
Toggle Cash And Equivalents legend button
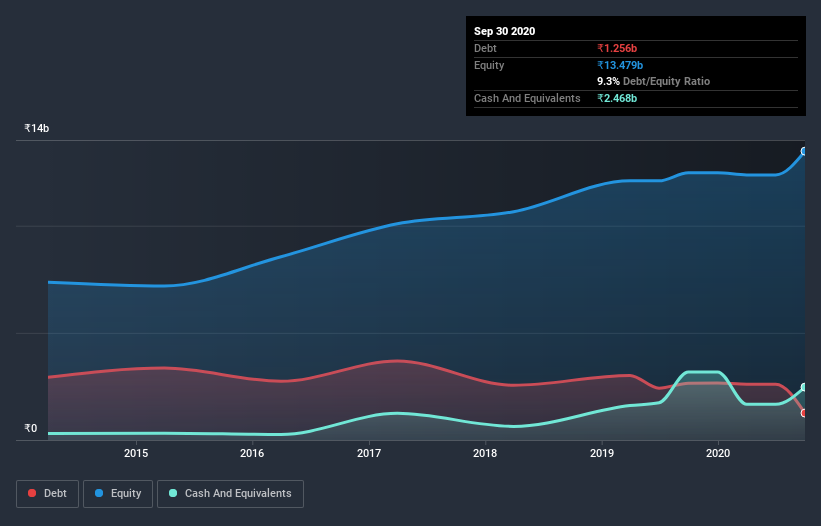(230, 494)
